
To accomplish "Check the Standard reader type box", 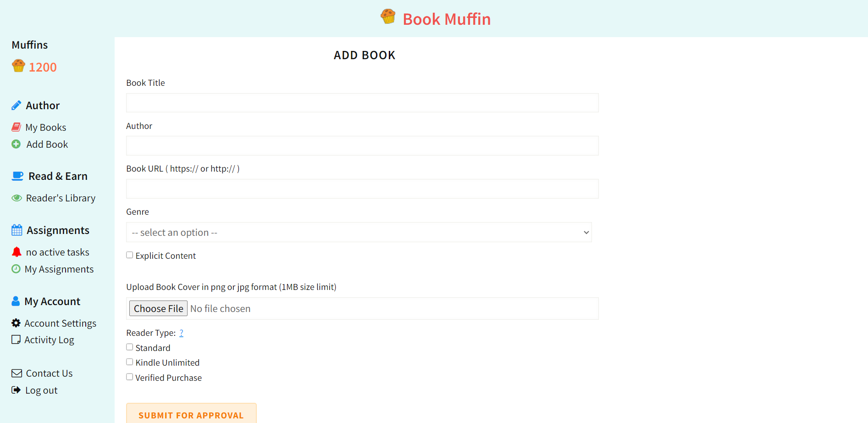I will pyautogui.click(x=130, y=347).
